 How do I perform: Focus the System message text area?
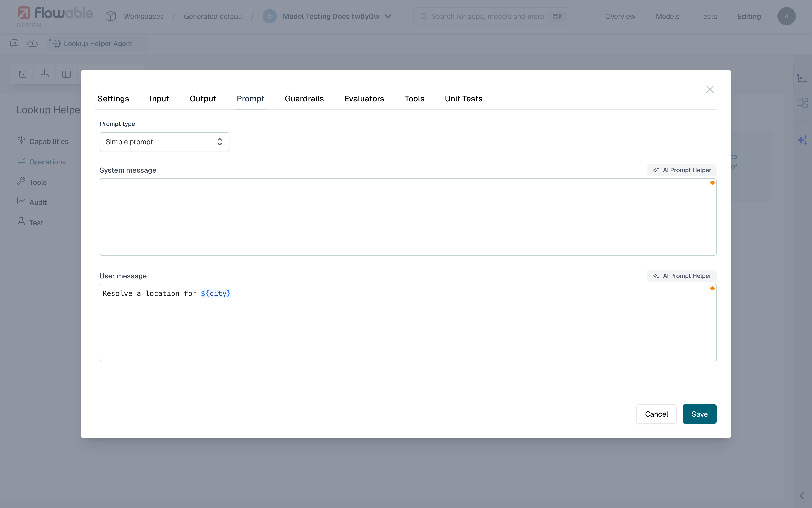point(408,217)
